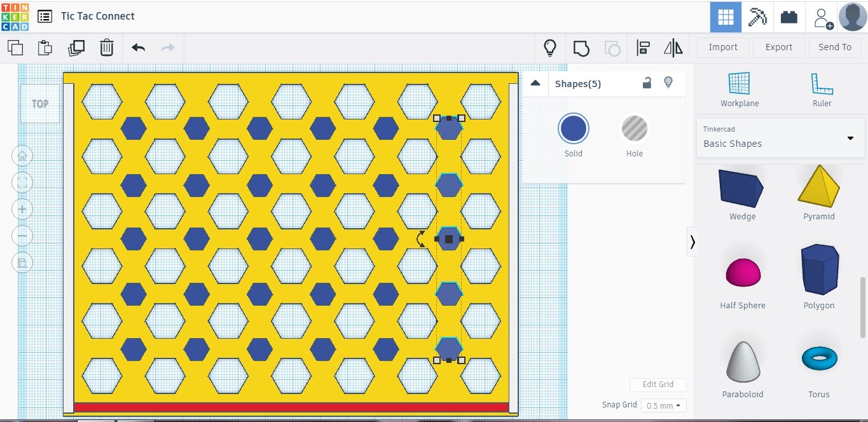
Task: Undo the last action
Action: [138, 48]
